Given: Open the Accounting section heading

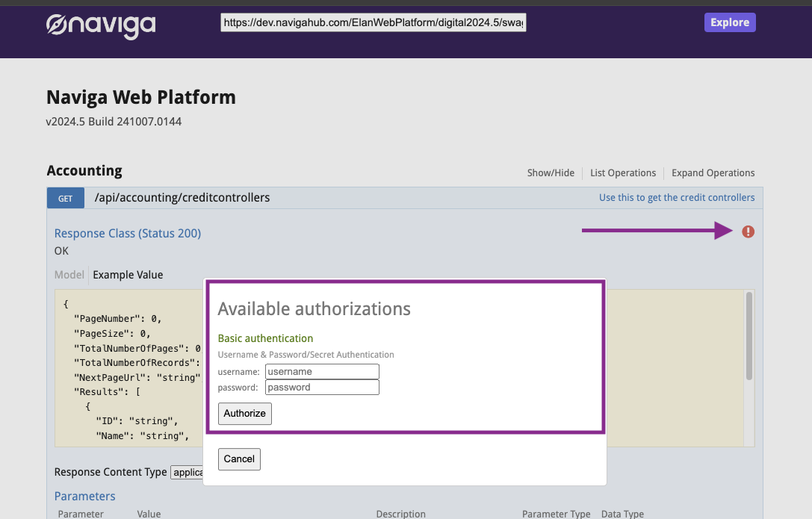Looking at the screenshot, I should (x=84, y=171).
